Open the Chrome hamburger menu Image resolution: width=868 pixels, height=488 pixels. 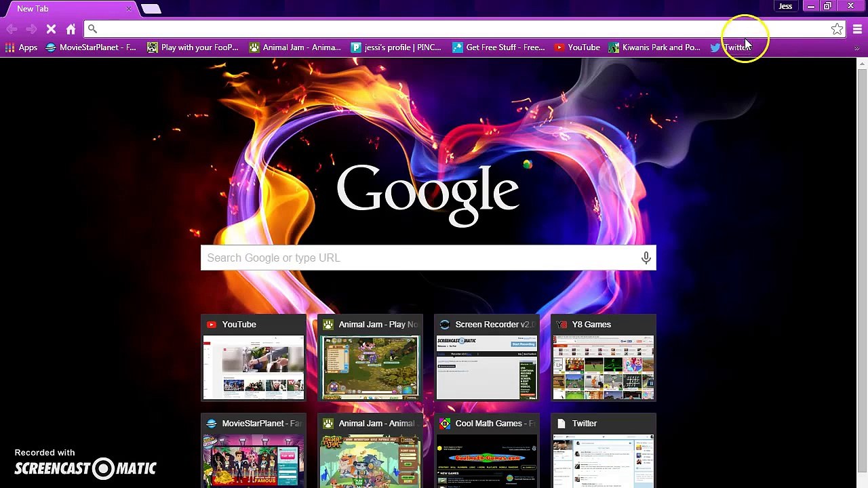pos(857,29)
